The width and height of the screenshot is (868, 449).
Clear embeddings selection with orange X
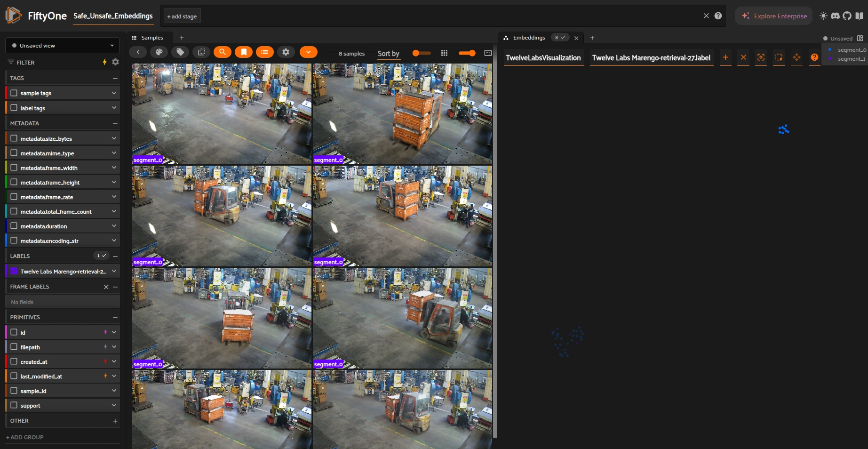pos(743,57)
